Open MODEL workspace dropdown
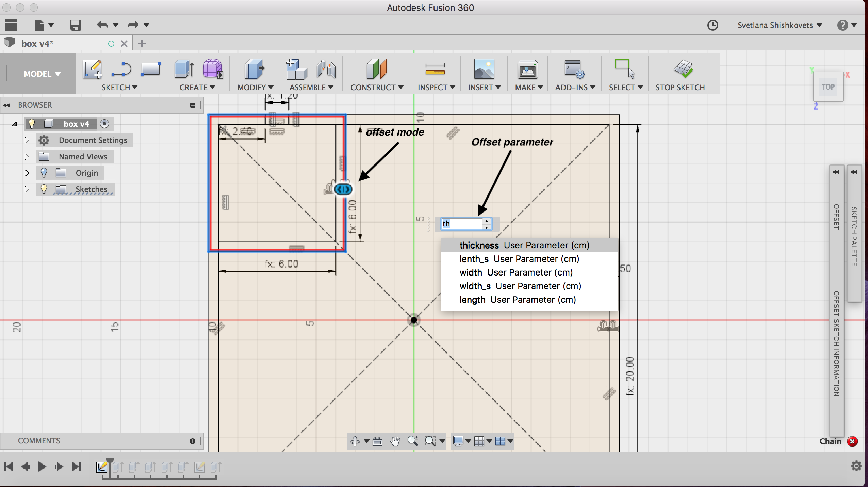The height and width of the screenshot is (487, 868). [x=42, y=74]
